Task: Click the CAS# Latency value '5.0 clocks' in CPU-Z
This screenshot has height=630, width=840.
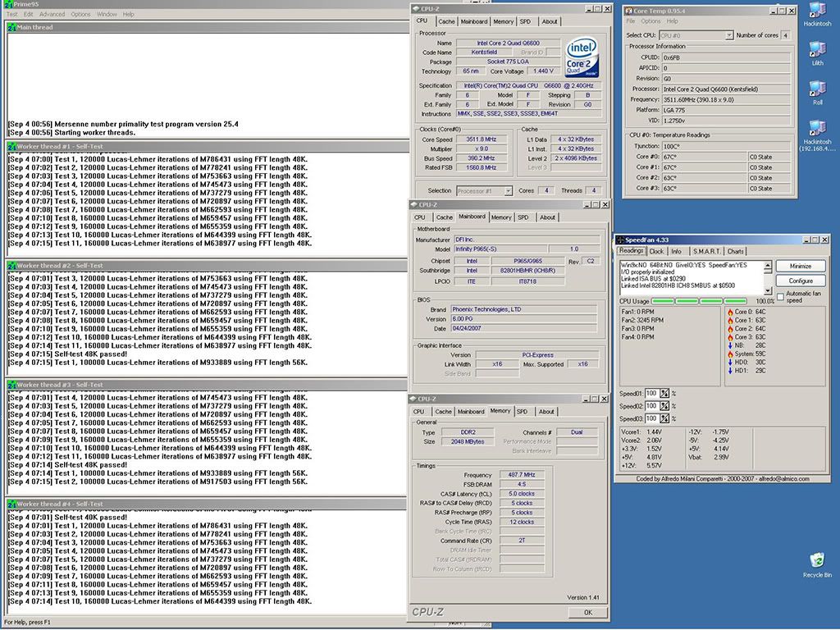Action: 522,494
